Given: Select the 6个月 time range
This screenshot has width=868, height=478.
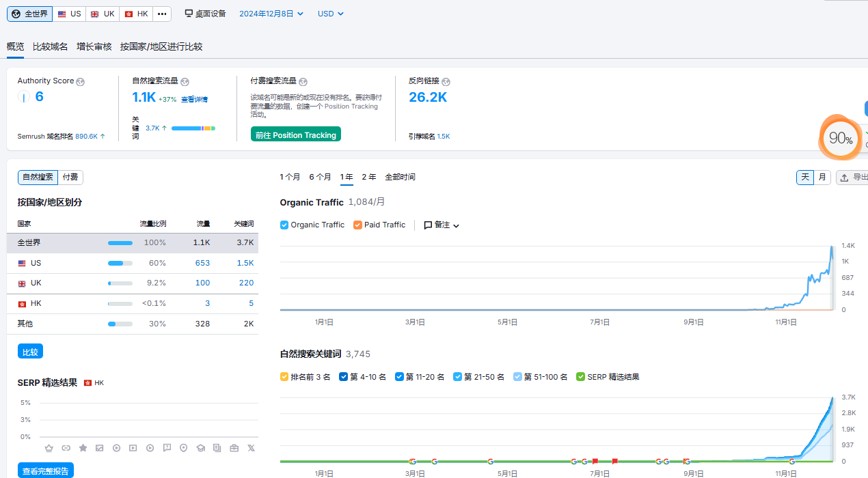Looking at the screenshot, I should click(x=321, y=178).
